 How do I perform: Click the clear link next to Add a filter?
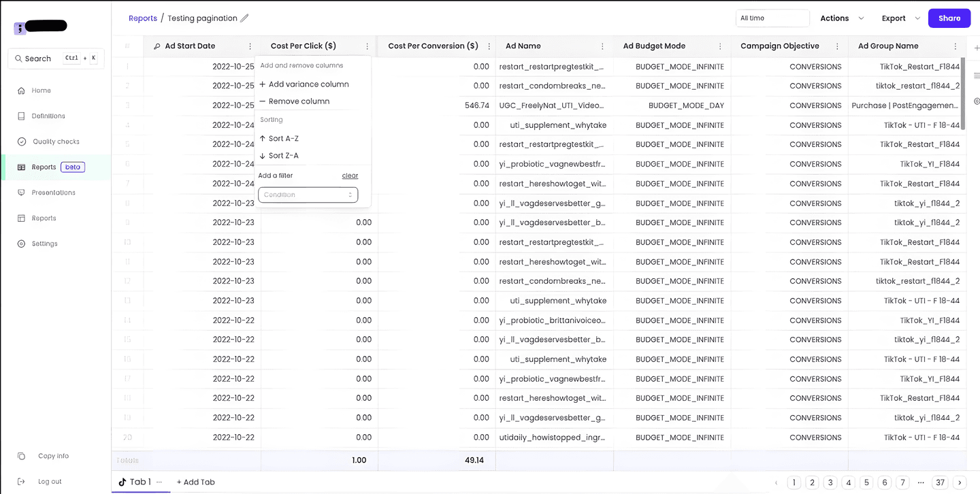350,175
